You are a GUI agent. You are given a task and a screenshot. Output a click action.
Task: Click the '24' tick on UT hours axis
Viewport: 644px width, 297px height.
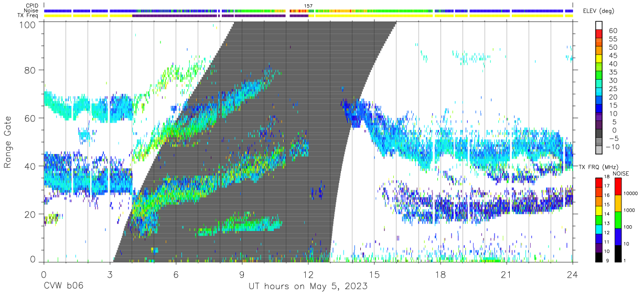click(573, 274)
